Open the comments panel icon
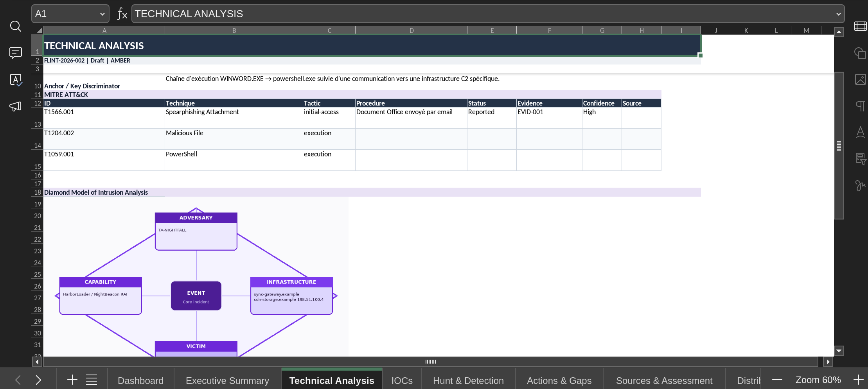The width and height of the screenshot is (868, 389). (x=15, y=53)
